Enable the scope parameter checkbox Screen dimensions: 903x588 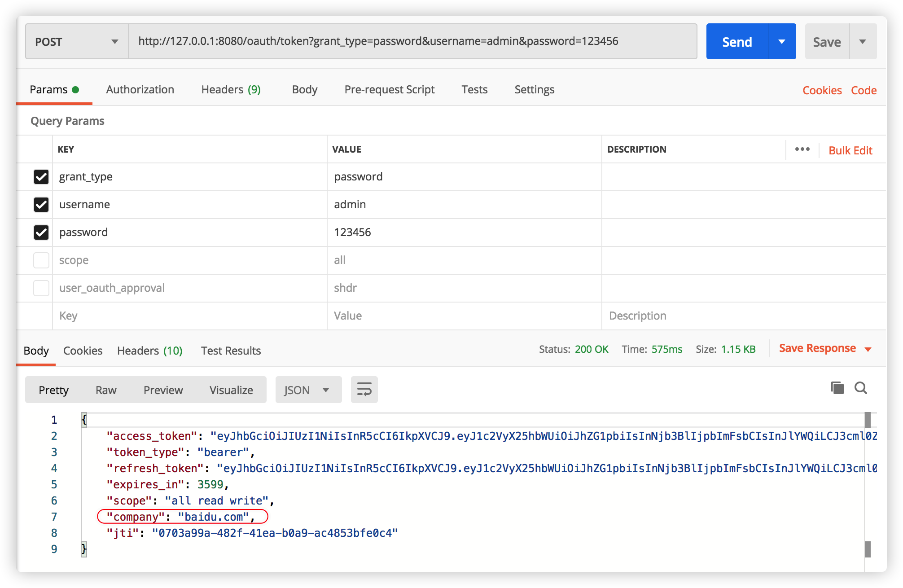(41, 260)
